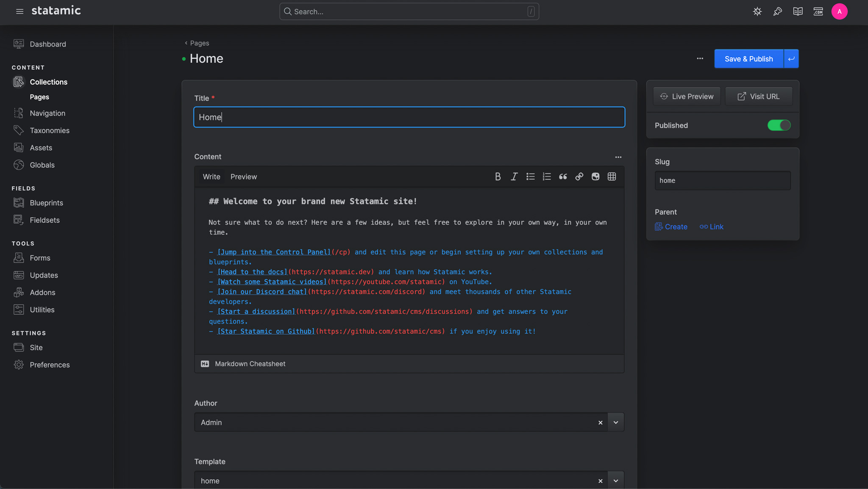Clear the home template selection
The image size is (868, 489).
point(600,481)
